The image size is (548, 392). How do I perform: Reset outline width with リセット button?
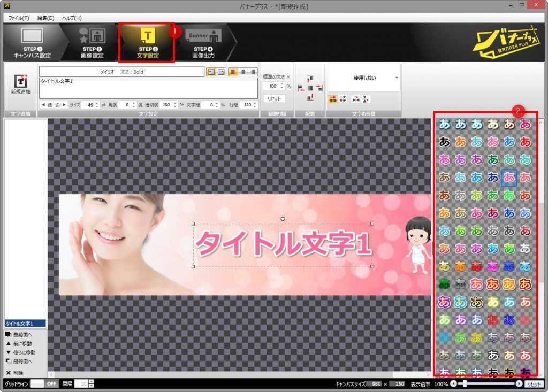pos(274,99)
